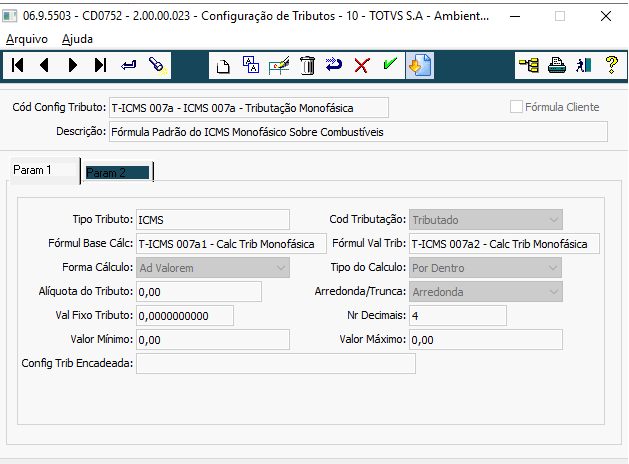Delete the record with the trash icon
Image resolution: width=629 pixels, height=464 pixels.
[307, 65]
